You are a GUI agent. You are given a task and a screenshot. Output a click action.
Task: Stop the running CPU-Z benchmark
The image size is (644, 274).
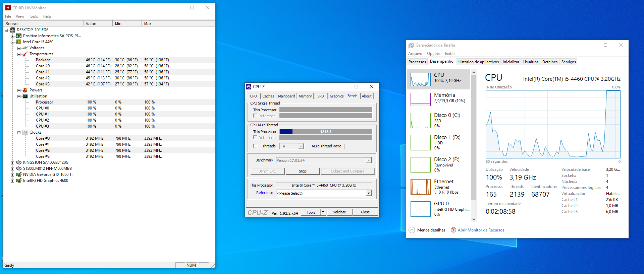click(x=303, y=171)
